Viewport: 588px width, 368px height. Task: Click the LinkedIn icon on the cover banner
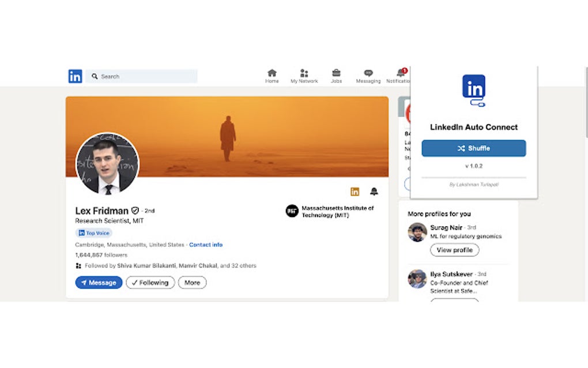tap(355, 191)
